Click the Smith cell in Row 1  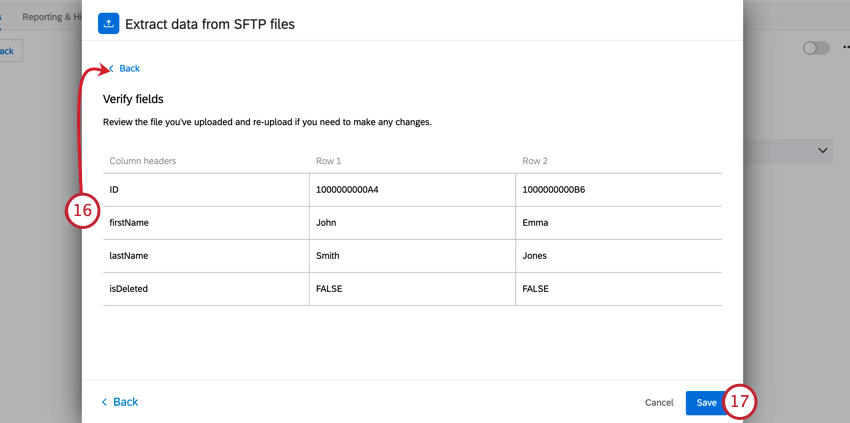pyautogui.click(x=412, y=256)
